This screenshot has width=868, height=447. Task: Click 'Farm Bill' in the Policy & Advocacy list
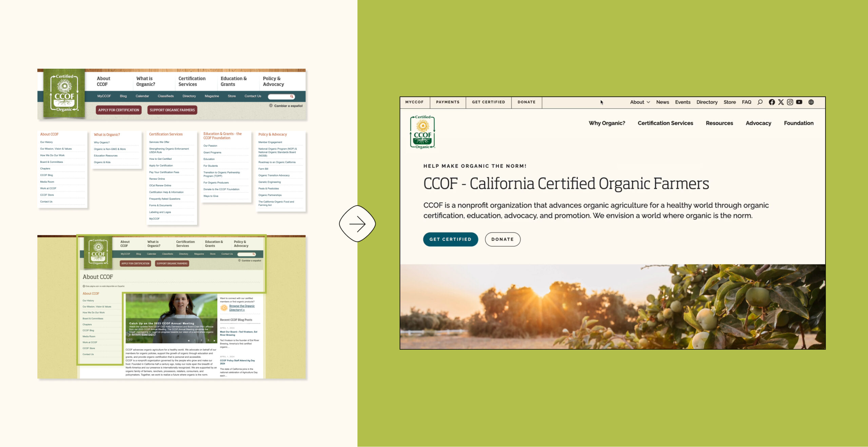[263, 169]
